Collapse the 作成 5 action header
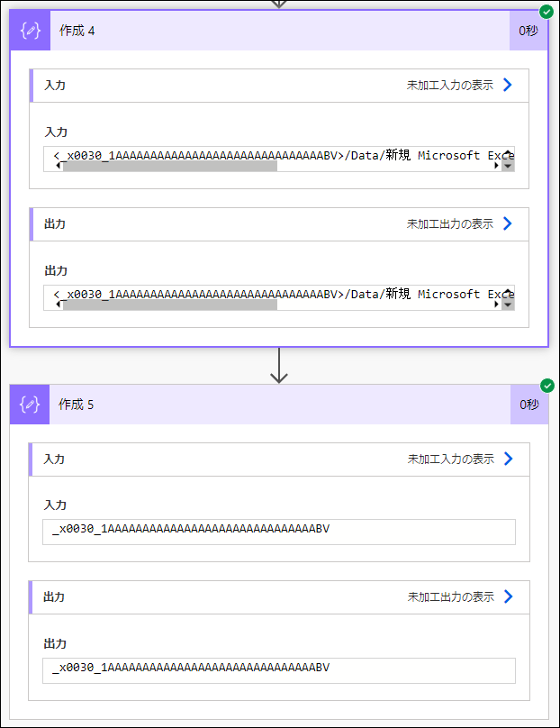The width and height of the screenshot is (560, 728). (280, 405)
